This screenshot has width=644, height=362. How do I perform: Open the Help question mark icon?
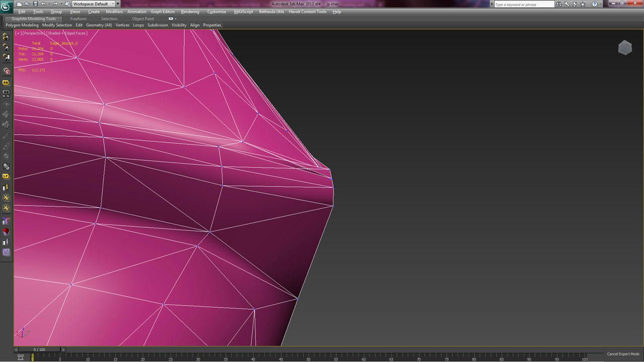click(594, 4)
